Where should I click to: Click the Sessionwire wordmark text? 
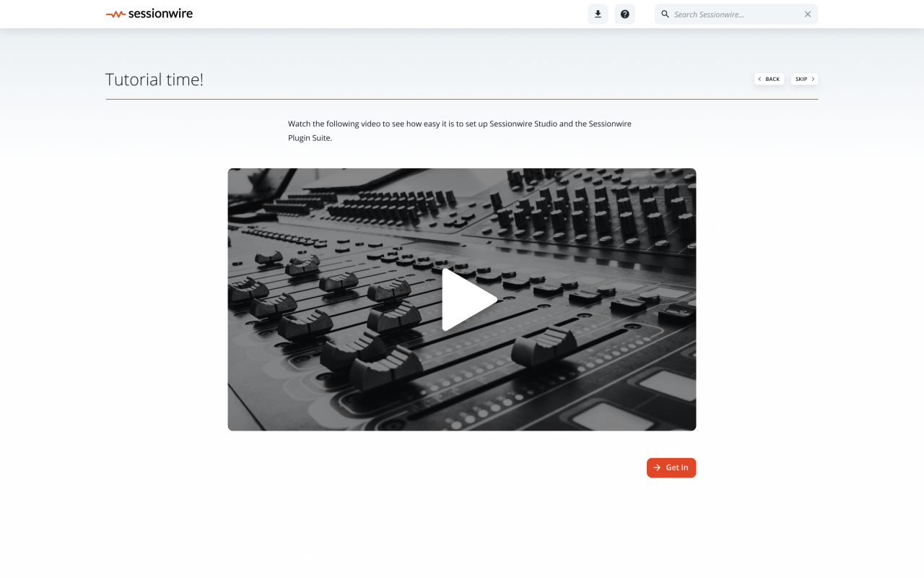click(x=160, y=14)
